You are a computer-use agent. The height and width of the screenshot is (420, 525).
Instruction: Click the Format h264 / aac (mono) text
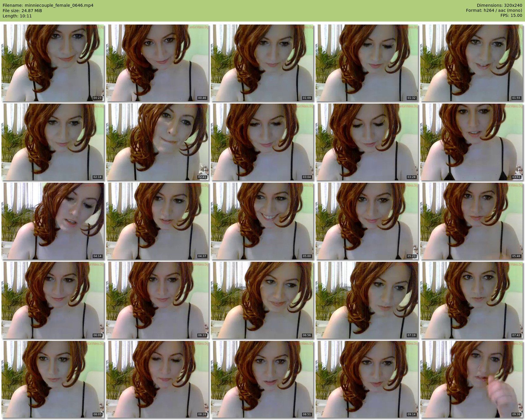pos(494,11)
